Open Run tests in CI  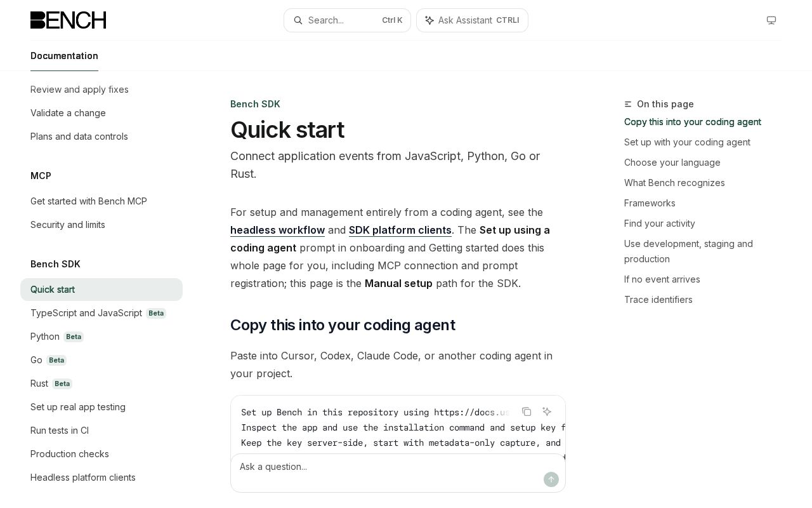[x=60, y=431]
